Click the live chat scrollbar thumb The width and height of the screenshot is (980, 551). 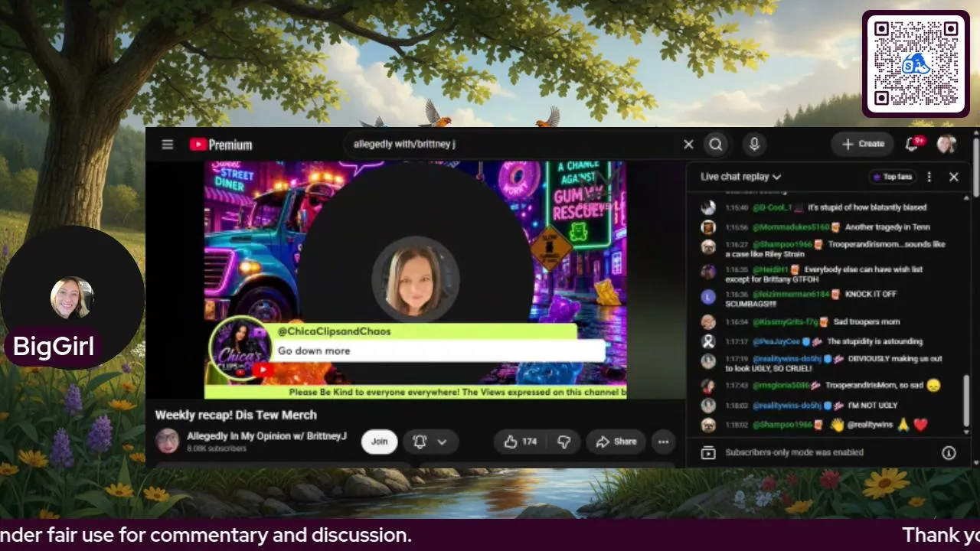coord(966,399)
